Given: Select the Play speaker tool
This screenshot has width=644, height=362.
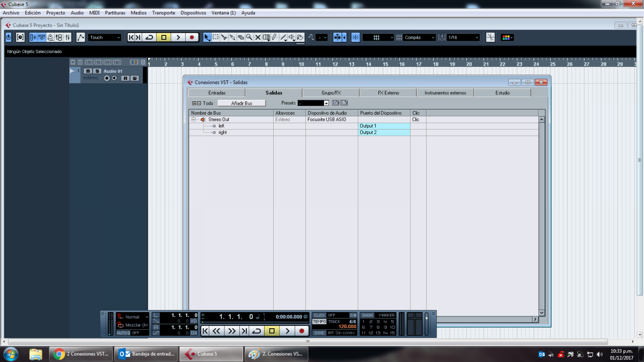Looking at the screenshot, I should (291, 37).
